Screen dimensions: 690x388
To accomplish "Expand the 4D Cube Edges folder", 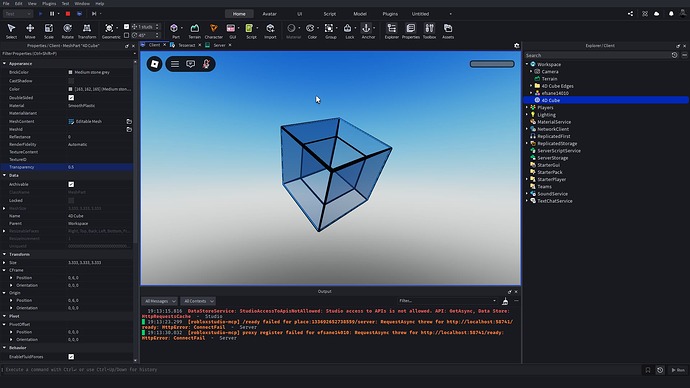I will [x=531, y=86].
